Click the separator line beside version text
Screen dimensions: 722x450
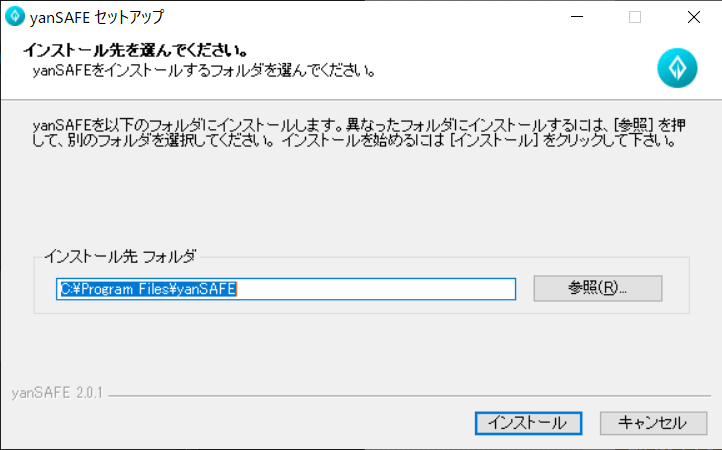click(x=400, y=396)
